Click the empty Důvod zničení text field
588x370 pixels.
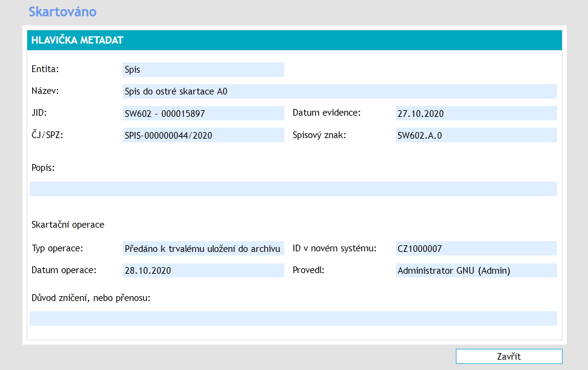coord(293,319)
